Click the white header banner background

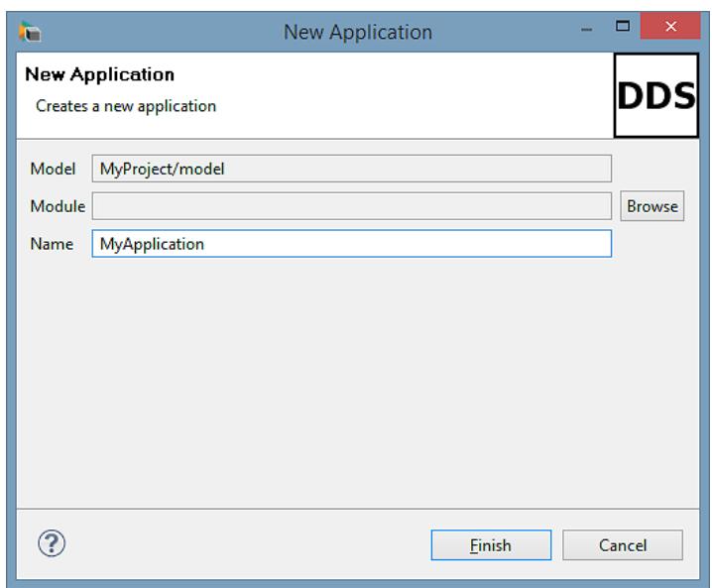pyautogui.click(x=409, y=95)
